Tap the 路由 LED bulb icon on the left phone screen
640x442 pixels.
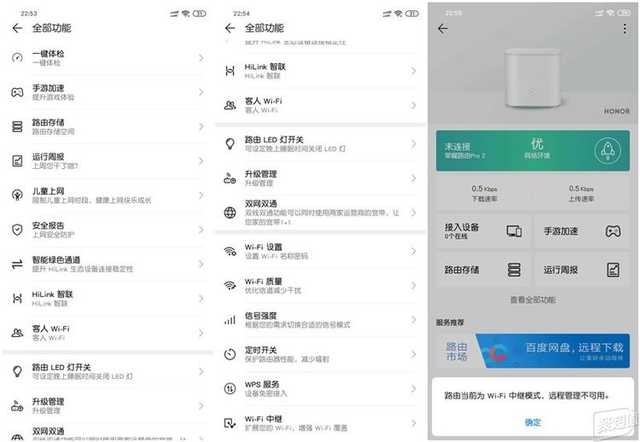pos(17,371)
